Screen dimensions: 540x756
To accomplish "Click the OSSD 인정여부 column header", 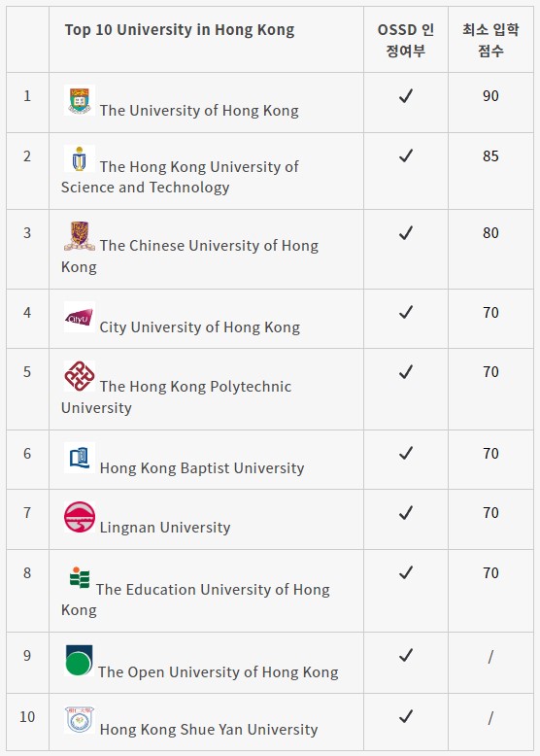I will (406, 40).
